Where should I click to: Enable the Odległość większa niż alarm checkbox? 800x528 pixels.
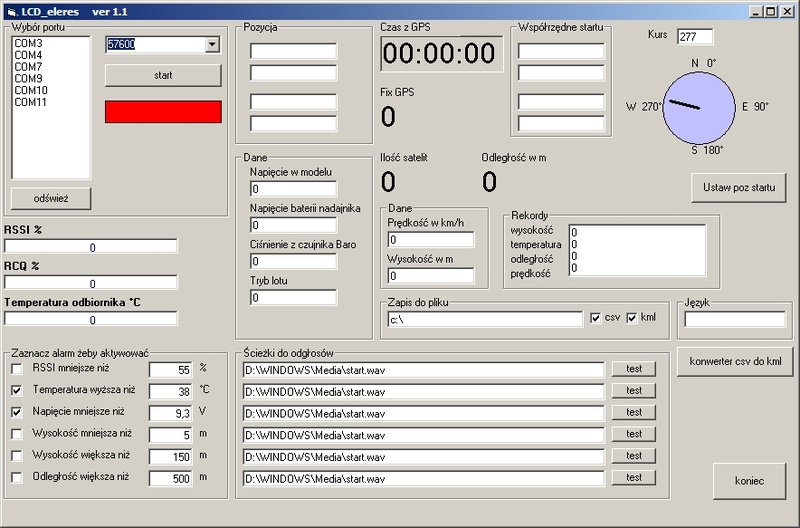coord(17,477)
